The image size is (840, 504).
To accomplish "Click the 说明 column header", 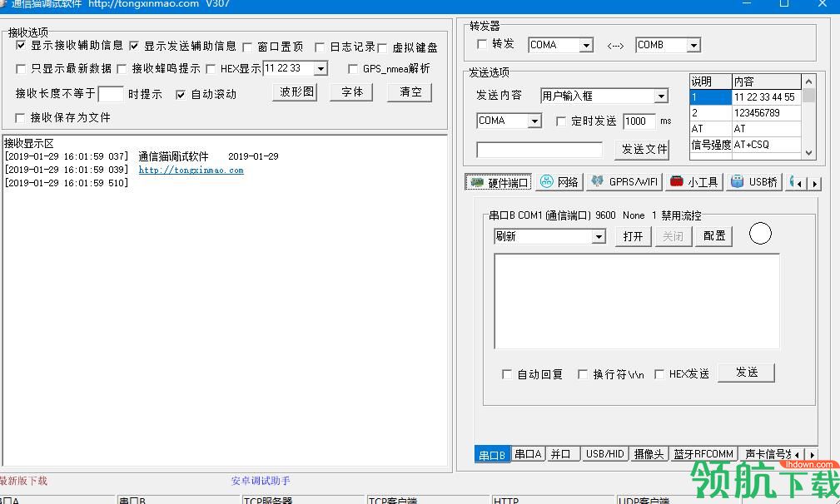I will pos(710,82).
